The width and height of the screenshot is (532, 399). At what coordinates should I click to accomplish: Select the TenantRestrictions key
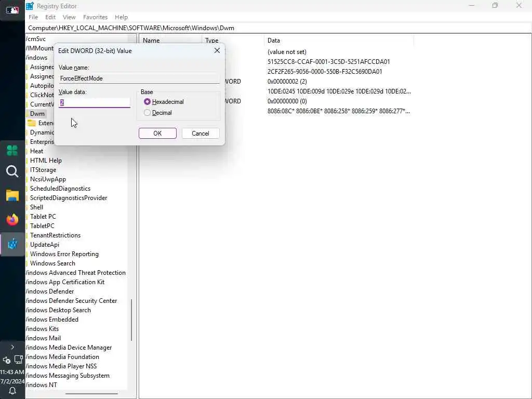tap(55, 235)
